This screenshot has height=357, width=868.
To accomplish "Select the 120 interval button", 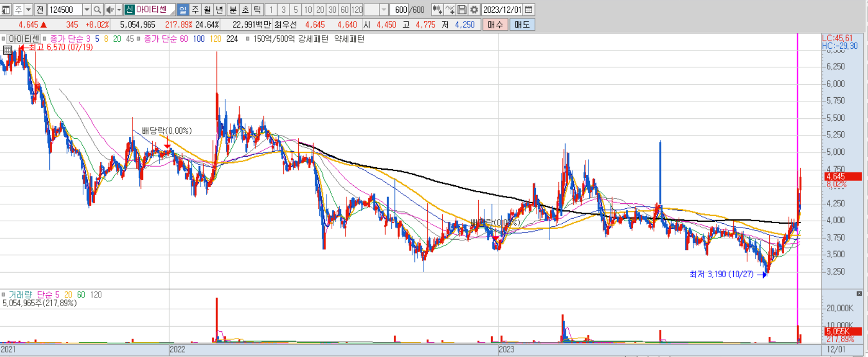I will click(357, 9).
